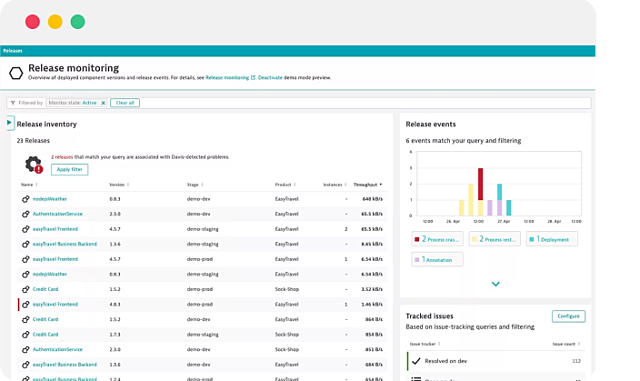
Task: Click release icon beside nodejsWeather demo-staging row
Action: point(25,274)
